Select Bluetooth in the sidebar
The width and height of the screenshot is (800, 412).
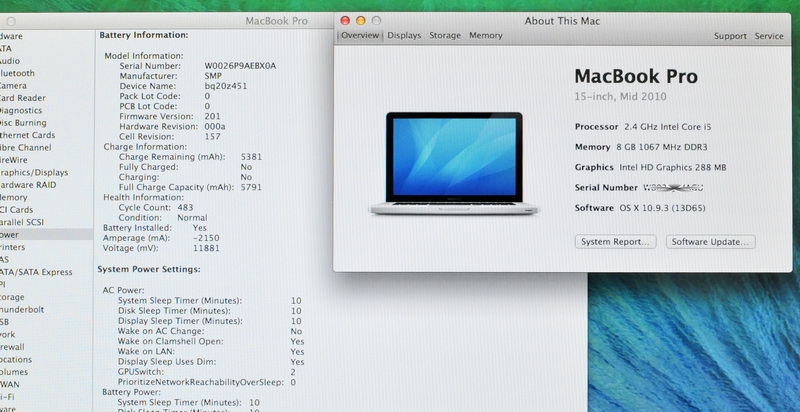(17, 73)
